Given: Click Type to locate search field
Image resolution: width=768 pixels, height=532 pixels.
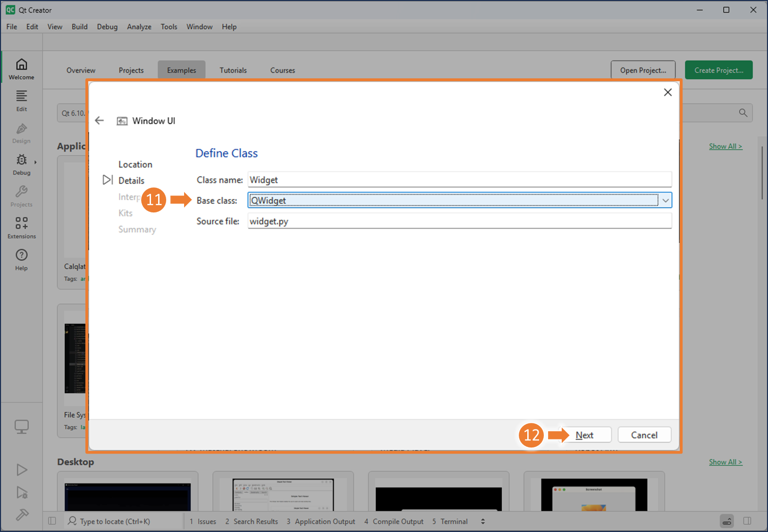Looking at the screenshot, I should click(115, 521).
